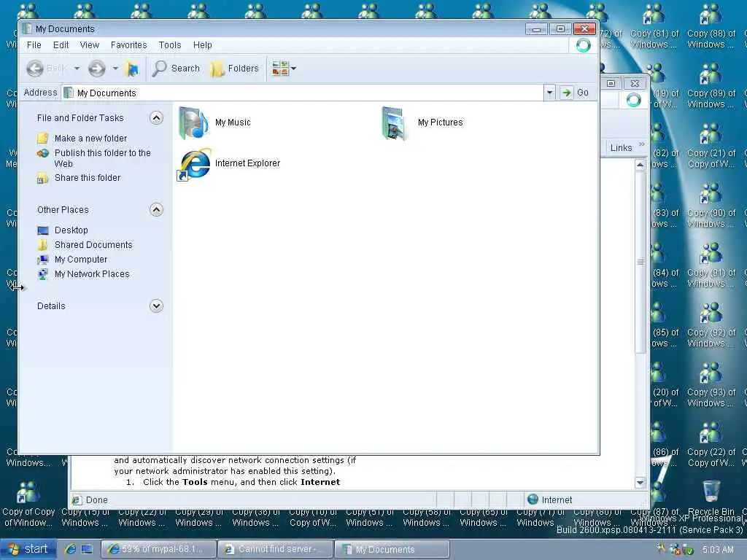Open the Edit menu
The width and height of the screenshot is (747, 560).
tap(61, 45)
